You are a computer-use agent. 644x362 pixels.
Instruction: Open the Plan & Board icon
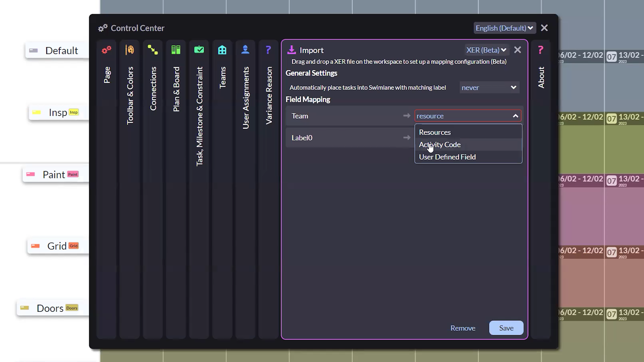pos(176,50)
